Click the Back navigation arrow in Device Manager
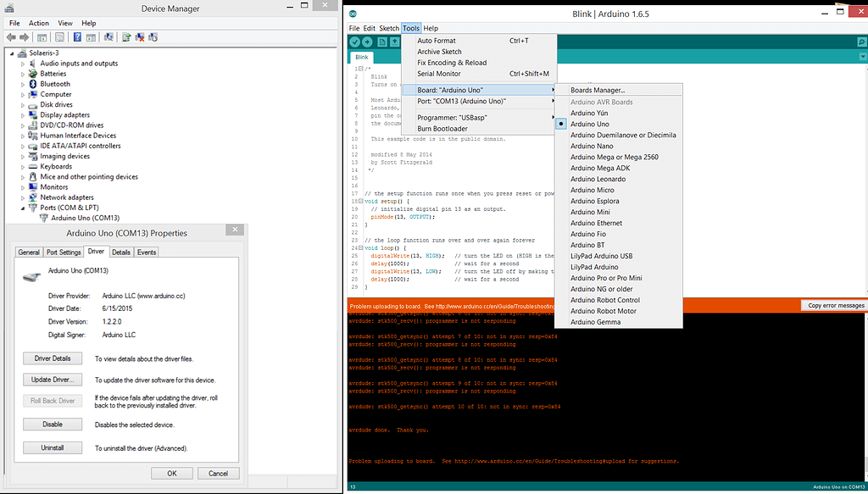Screen dimensions: 868x494 click(x=10, y=36)
